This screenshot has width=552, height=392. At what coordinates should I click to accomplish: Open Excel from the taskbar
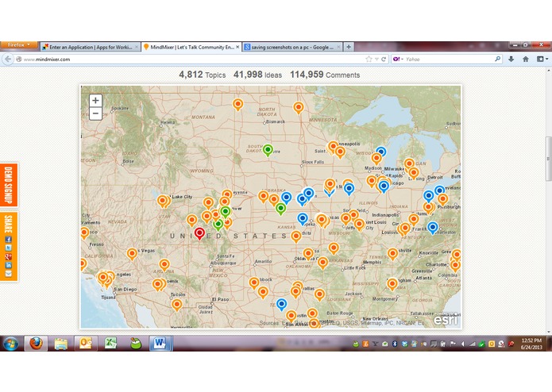click(110, 343)
